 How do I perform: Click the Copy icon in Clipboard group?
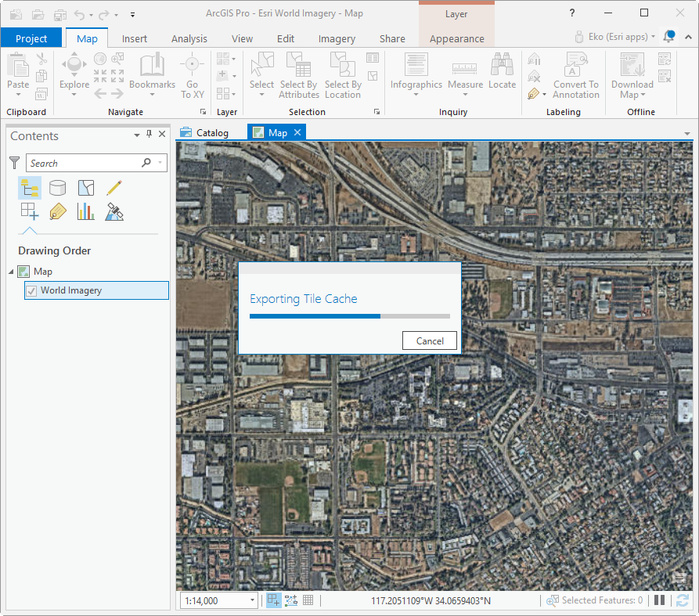(41, 76)
